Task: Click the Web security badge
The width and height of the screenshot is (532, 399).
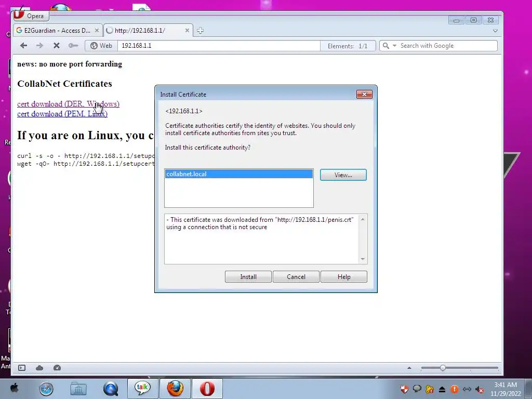Action: coord(101,46)
